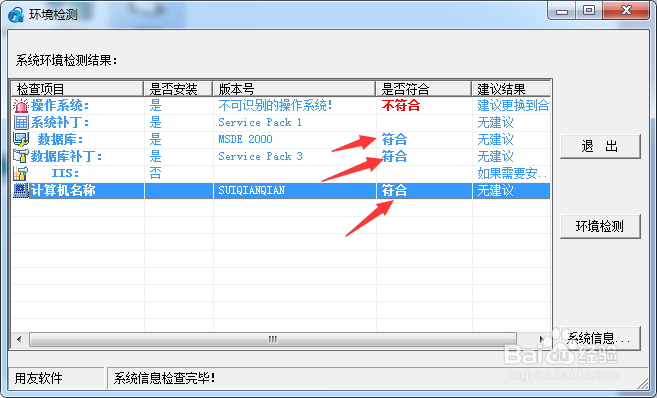Click the 是否符合 column header
The height and width of the screenshot is (398, 657).
tap(424, 89)
